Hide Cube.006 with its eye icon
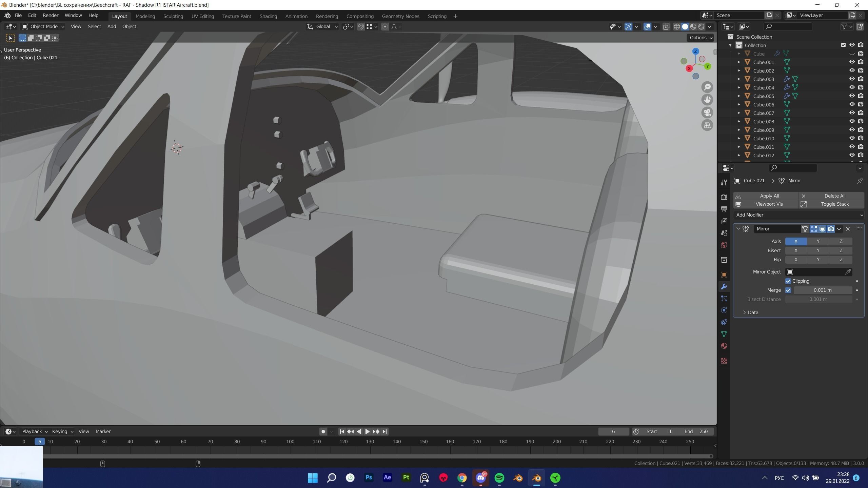The image size is (868, 488). coord(851,104)
